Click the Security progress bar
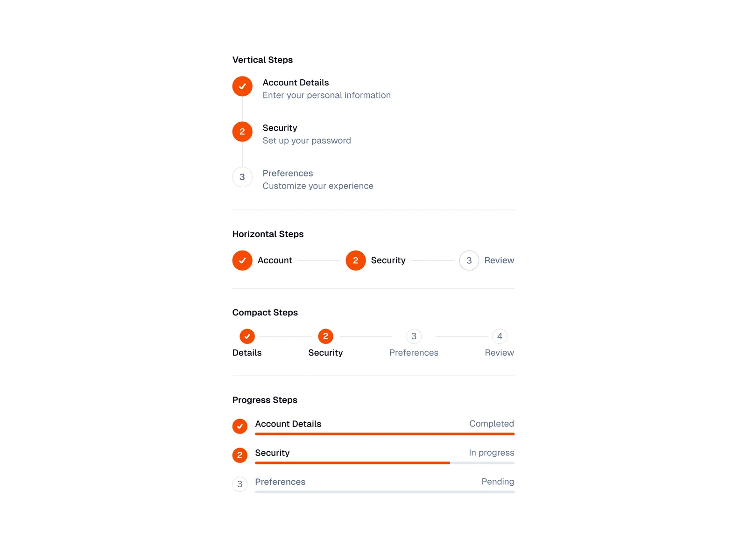 (x=384, y=463)
